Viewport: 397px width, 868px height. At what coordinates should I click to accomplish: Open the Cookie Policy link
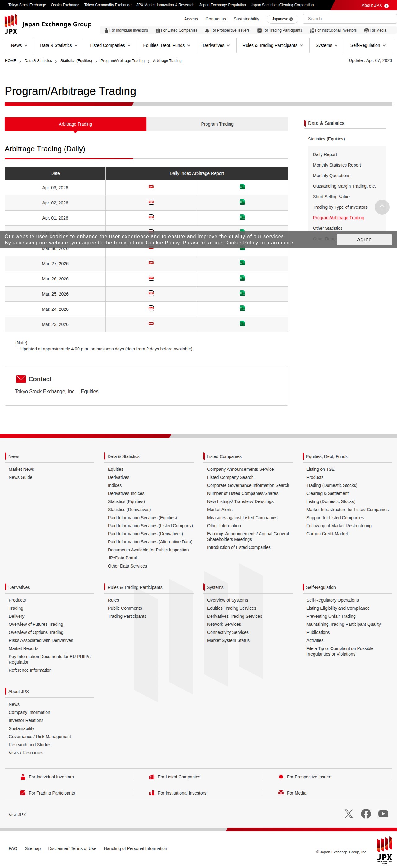(x=241, y=243)
